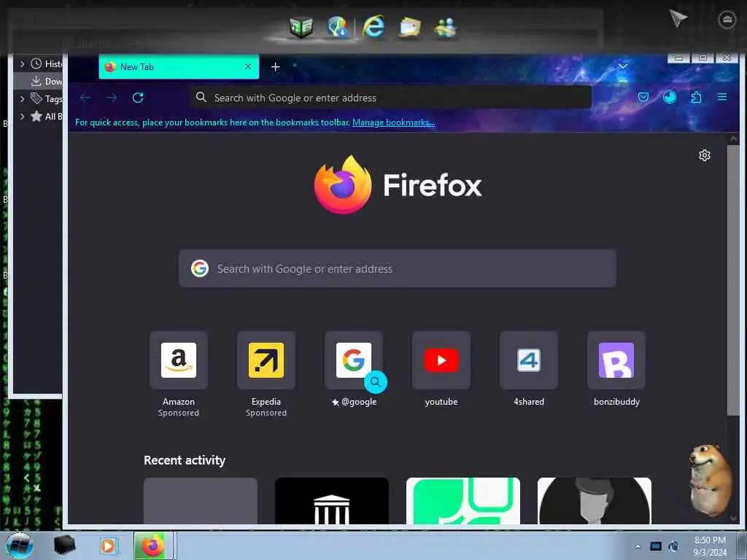Open the black box taskbar icon
Viewport: 747px width, 560px height.
pyautogui.click(x=65, y=545)
